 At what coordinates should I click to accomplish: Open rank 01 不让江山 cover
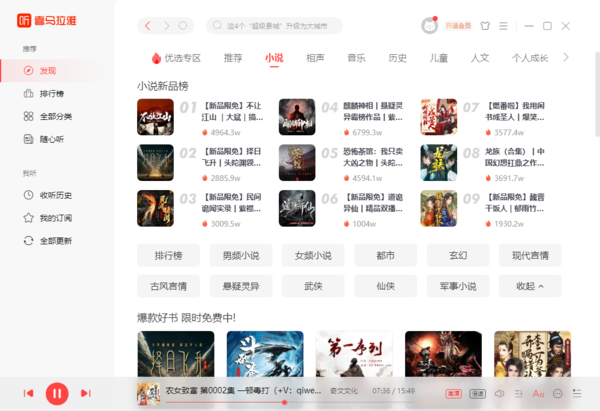click(155, 117)
